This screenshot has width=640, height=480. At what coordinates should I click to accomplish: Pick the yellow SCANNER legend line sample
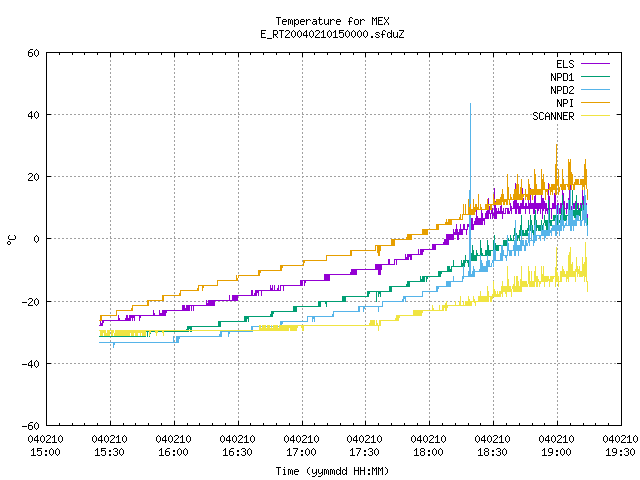click(x=595, y=116)
